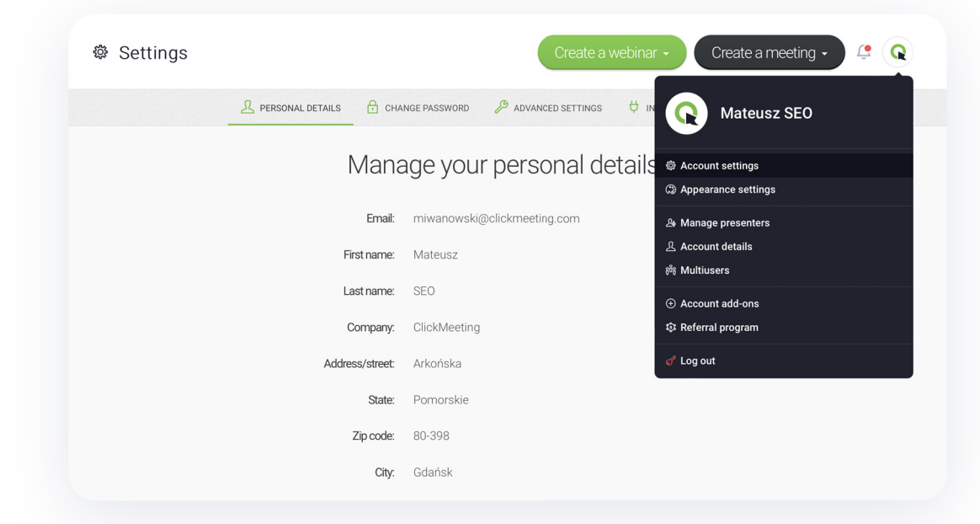Click the Change Password lock icon
980x524 pixels.
(x=372, y=107)
